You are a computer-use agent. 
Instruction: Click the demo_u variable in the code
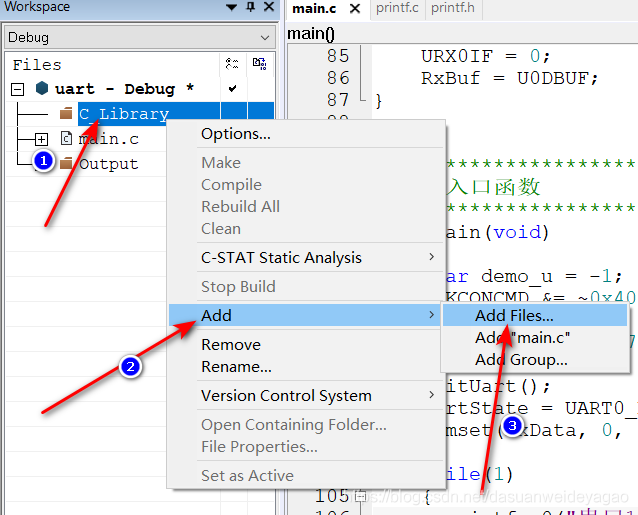click(x=517, y=277)
